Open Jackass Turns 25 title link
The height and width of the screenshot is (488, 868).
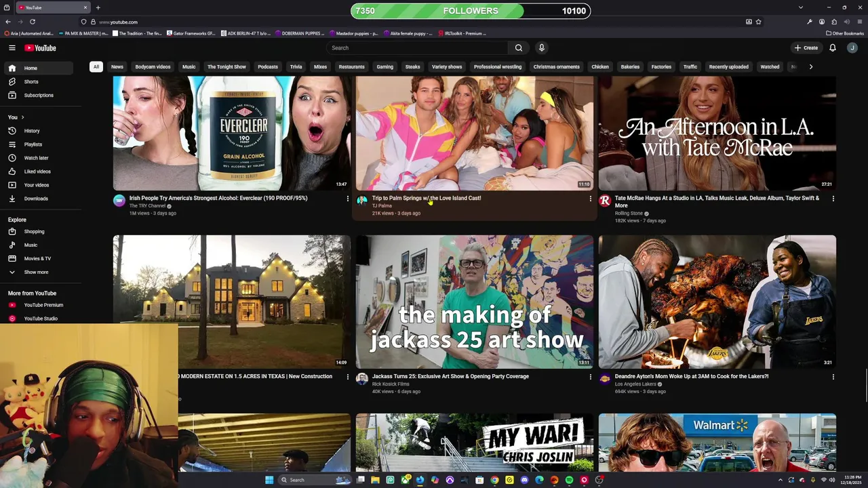[450, 377]
